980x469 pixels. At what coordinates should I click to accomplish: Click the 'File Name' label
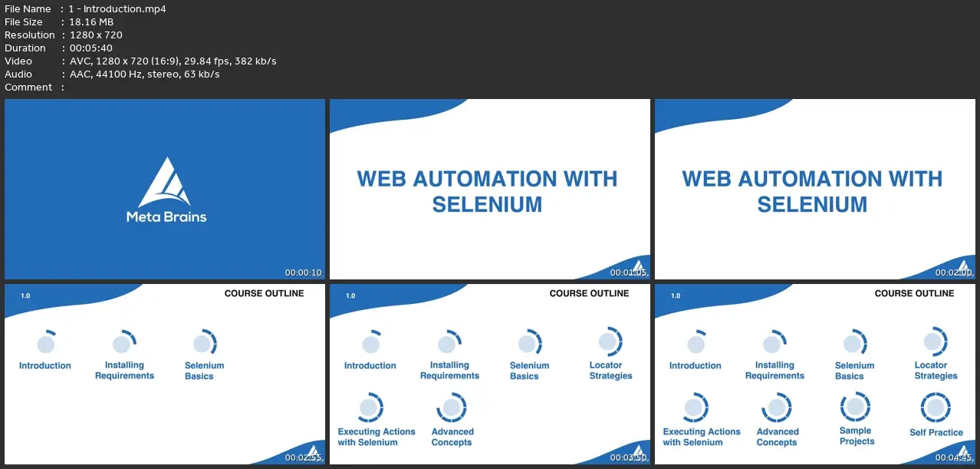coord(28,9)
